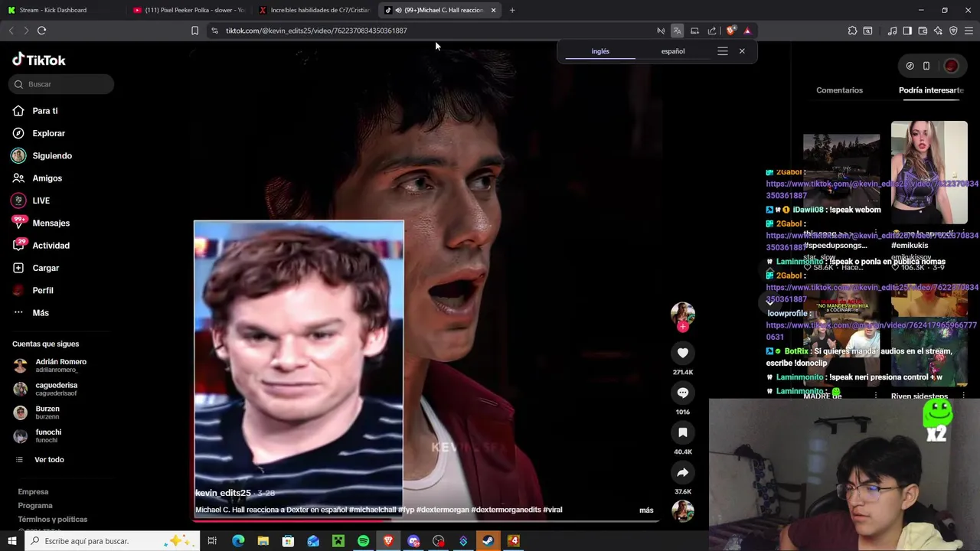The width and height of the screenshot is (980, 551).
Task: Go to TikTok home via logo
Action: [x=39, y=60]
